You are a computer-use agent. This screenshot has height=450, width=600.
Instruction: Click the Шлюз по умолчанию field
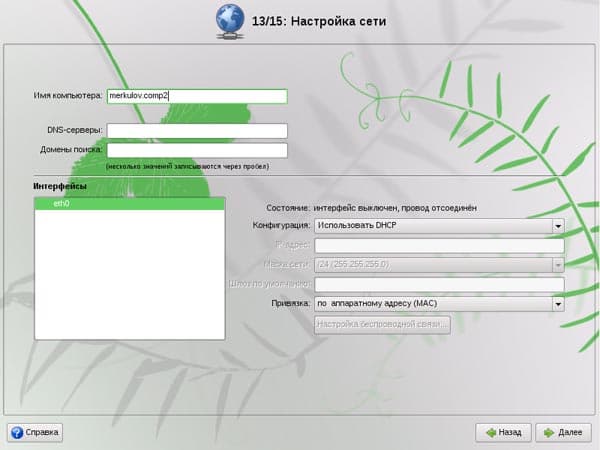pos(439,284)
